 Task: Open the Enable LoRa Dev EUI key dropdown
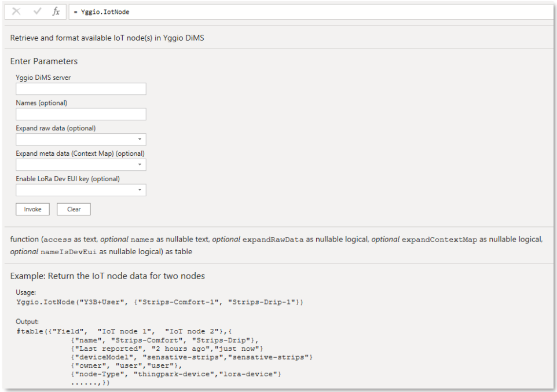point(81,190)
